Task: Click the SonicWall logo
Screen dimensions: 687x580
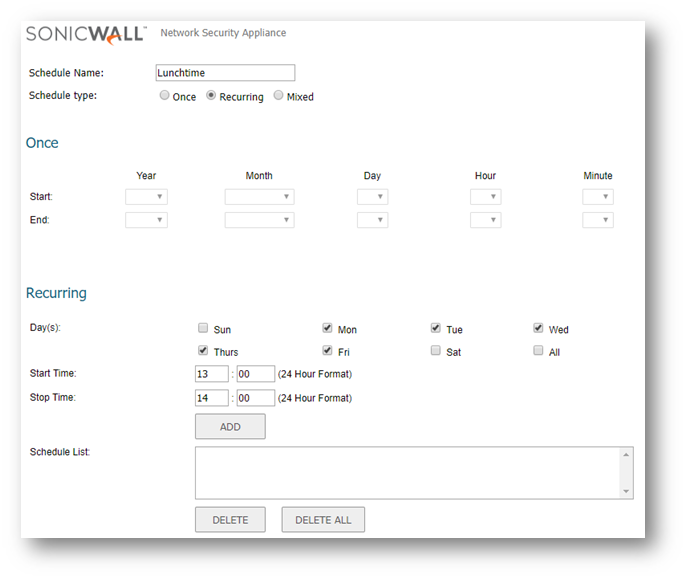Action: point(86,35)
